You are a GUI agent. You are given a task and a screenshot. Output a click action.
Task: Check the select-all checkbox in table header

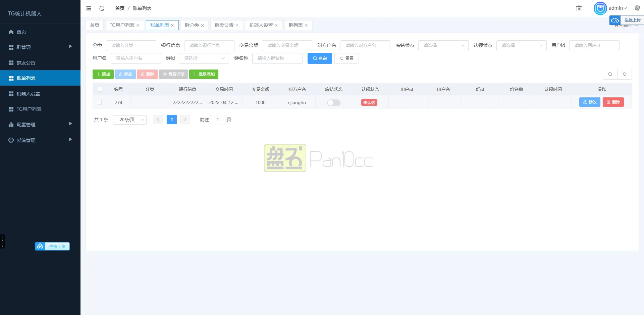click(x=100, y=89)
